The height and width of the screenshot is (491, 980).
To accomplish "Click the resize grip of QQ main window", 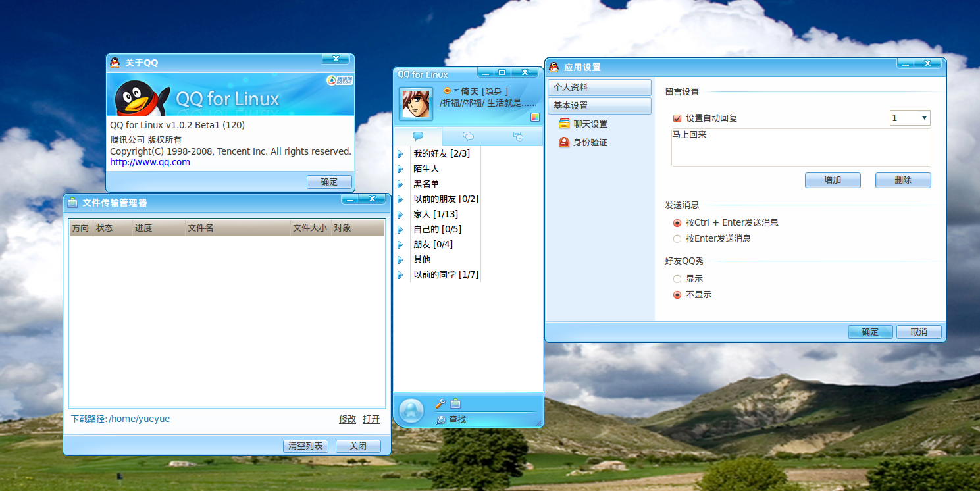I will [538, 422].
